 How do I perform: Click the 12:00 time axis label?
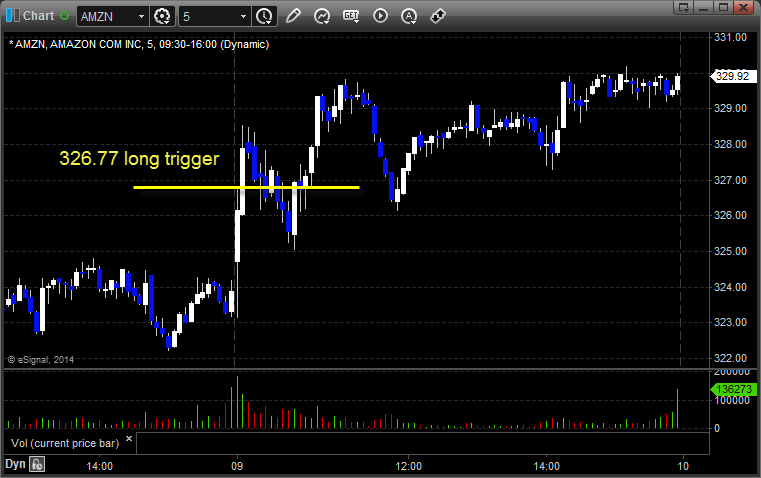[x=409, y=466]
